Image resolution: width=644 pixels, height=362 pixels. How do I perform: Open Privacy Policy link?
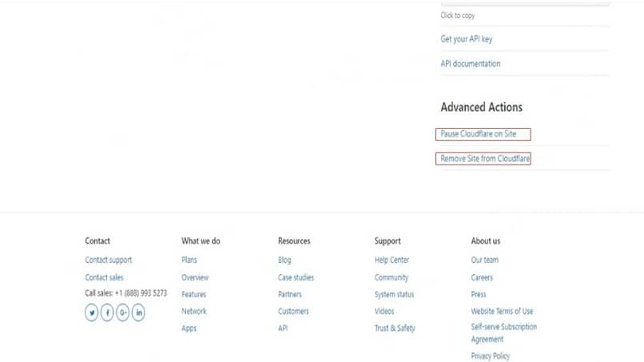(x=491, y=356)
